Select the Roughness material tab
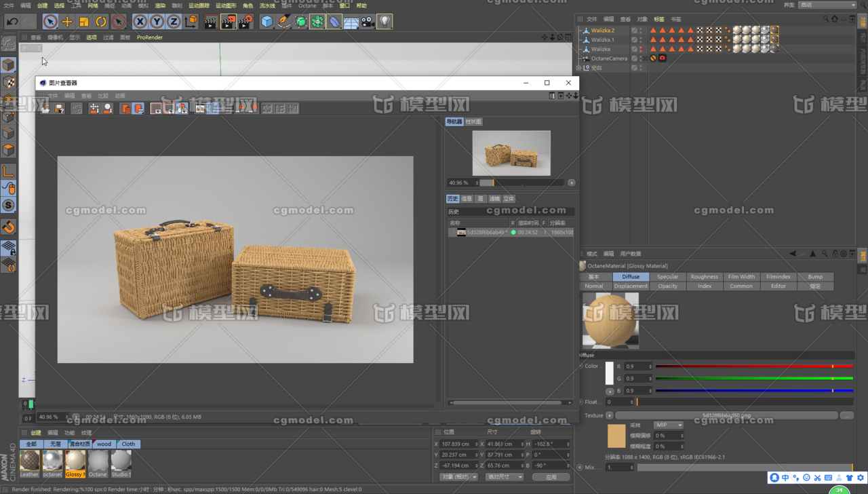868x494 pixels. pyautogui.click(x=705, y=277)
